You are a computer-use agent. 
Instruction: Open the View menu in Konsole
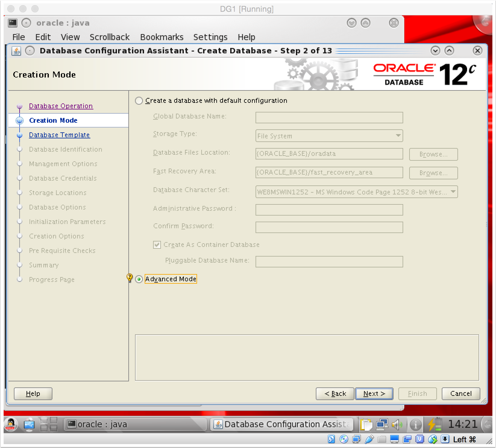(x=70, y=37)
